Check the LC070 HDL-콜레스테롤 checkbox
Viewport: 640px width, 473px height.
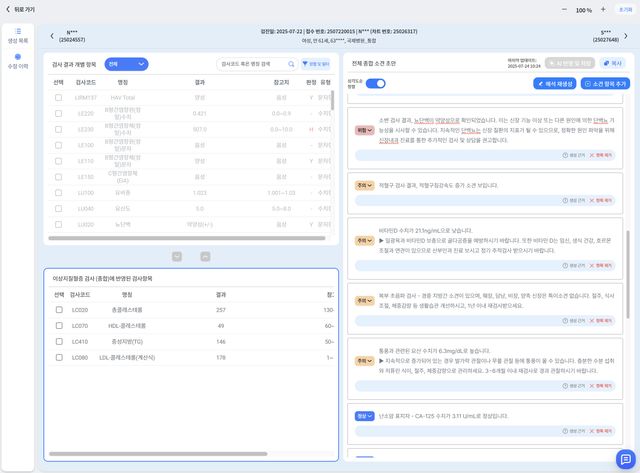click(x=59, y=326)
